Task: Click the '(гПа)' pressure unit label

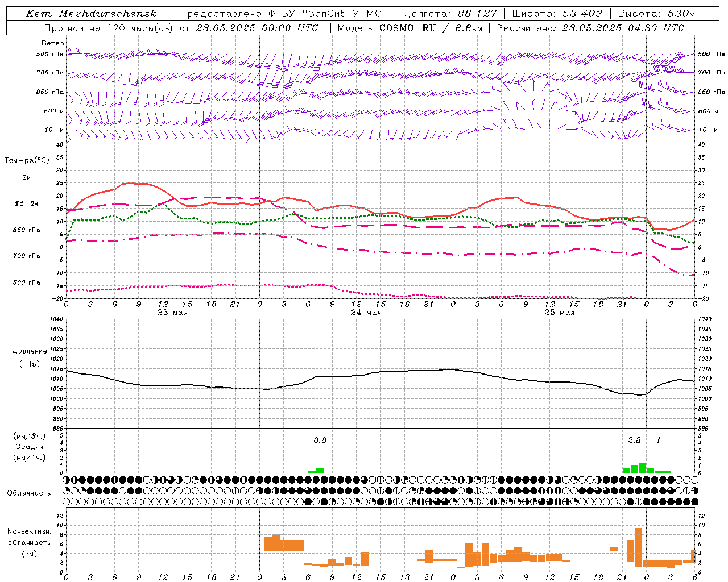Action: click(x=30, y=364)
